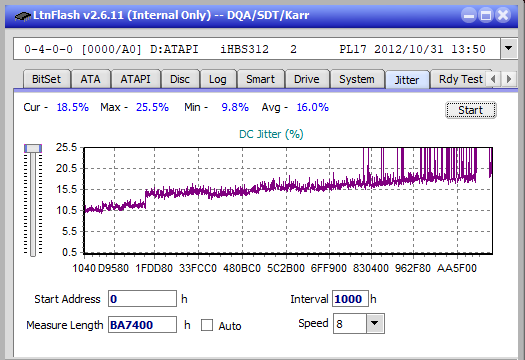Switch to the BitSet tab
525x360 pixels.
47,79
